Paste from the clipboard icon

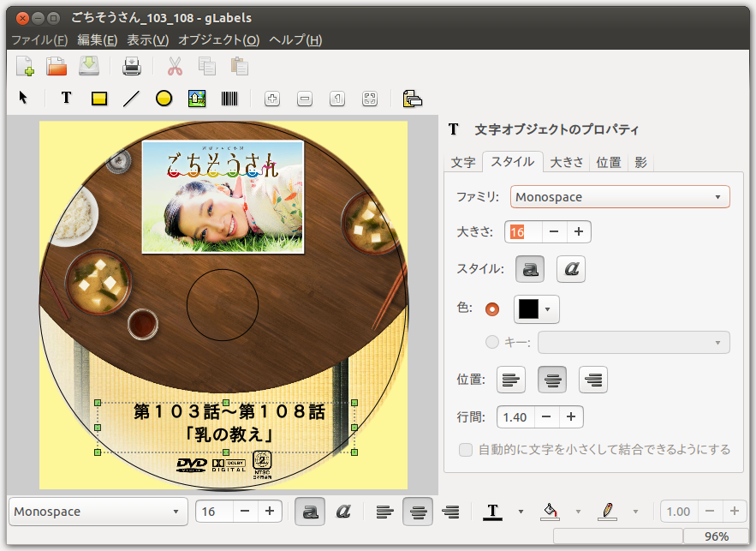pos(239,66)
